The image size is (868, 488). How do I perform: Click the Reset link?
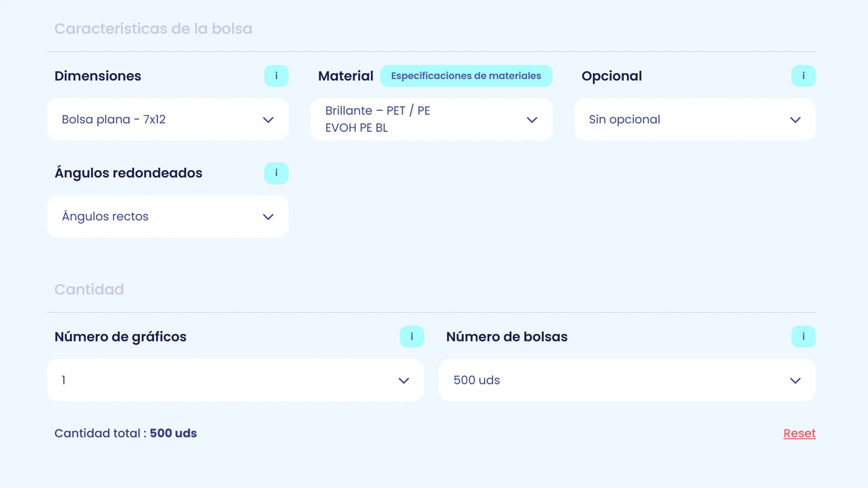pyautogui.click(x=799, y=433)
